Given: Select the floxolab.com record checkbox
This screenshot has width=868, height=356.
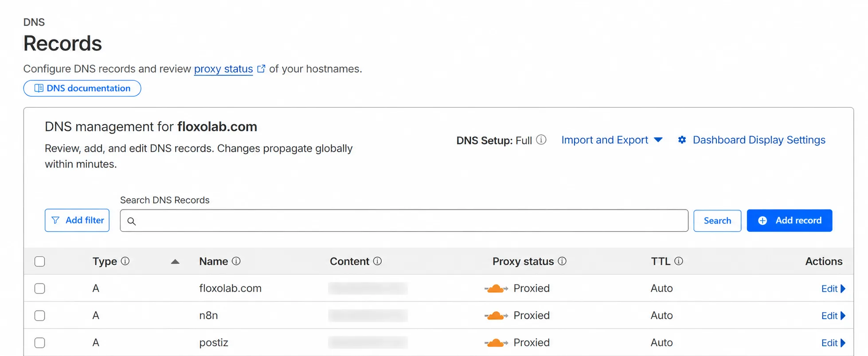Looking at the screenshot, I should pos(40,289).
